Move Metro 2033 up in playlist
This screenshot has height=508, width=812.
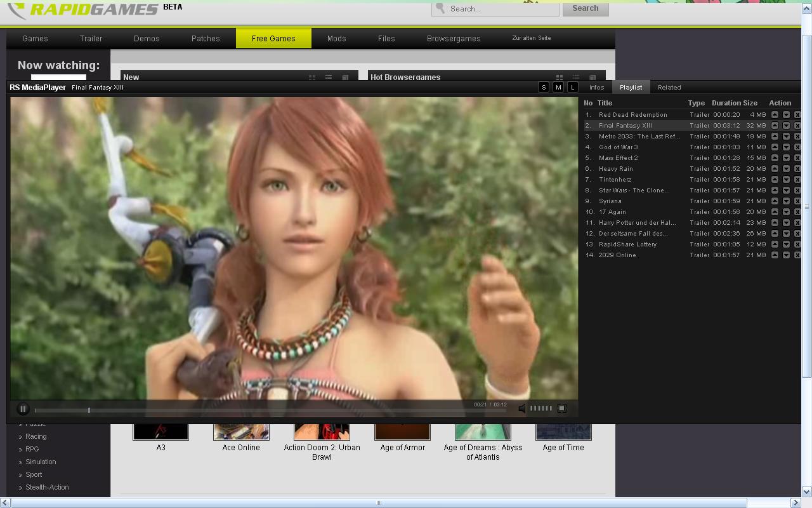pyautogui.click(x=775, y=137)
